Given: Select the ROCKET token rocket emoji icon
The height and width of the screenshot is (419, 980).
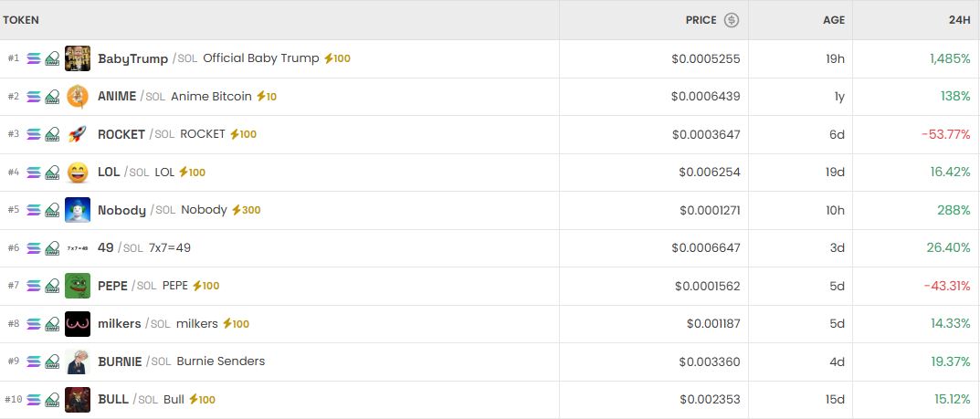Looking at the screenshot, I should click(78, 134).
